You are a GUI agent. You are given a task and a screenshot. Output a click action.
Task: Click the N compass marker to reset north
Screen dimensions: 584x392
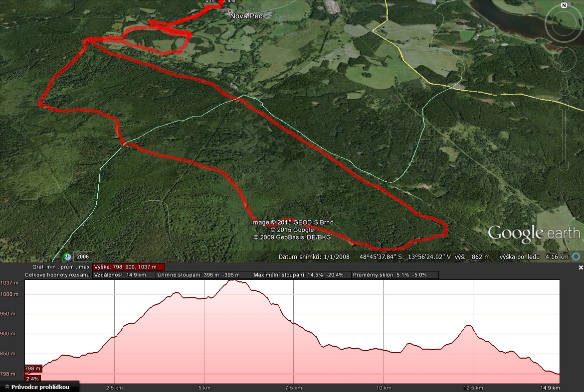coord(564,5)
